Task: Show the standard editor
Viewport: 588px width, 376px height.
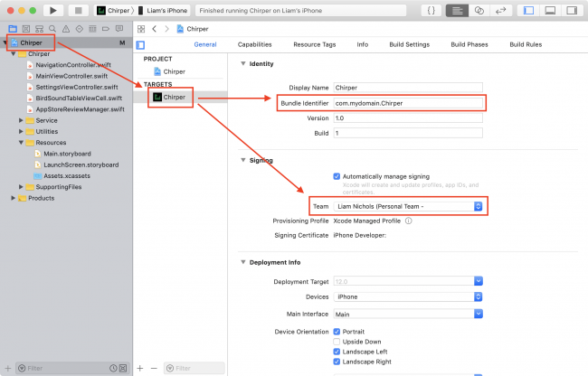Action: pyautogui.click(x=457, y=11)
